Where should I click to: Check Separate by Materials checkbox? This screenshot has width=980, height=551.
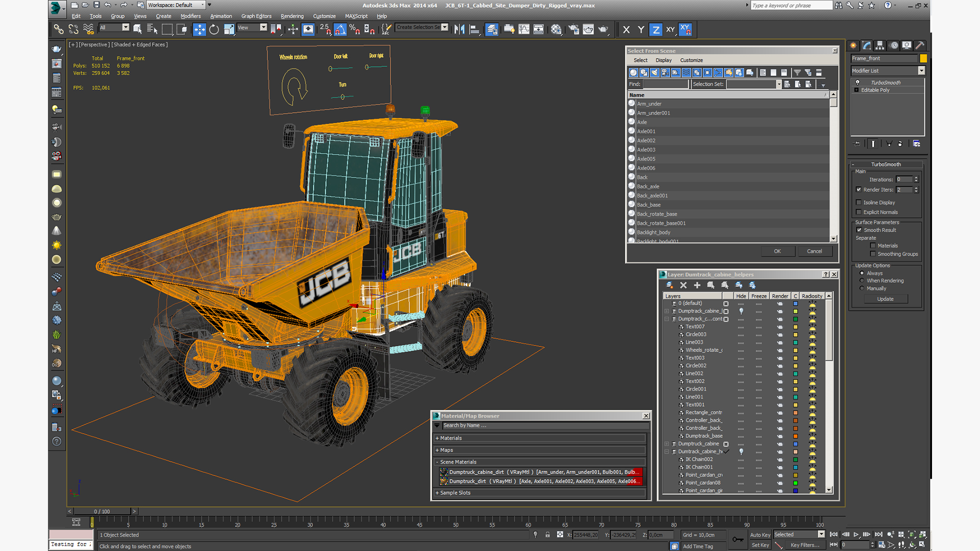tap(873, 246)
